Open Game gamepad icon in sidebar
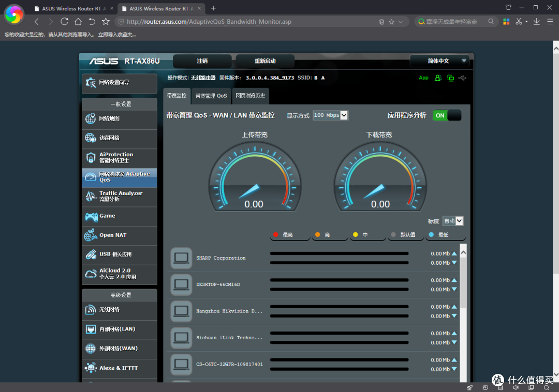 click(x=91, y=216)
